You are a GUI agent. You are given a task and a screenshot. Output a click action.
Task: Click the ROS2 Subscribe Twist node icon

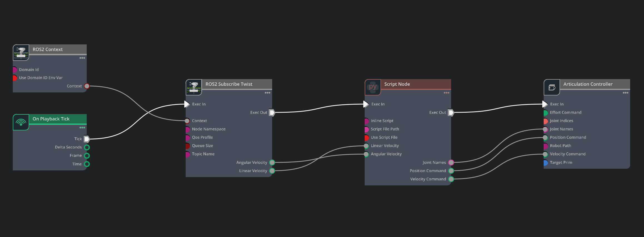click(x=194, y=87)
